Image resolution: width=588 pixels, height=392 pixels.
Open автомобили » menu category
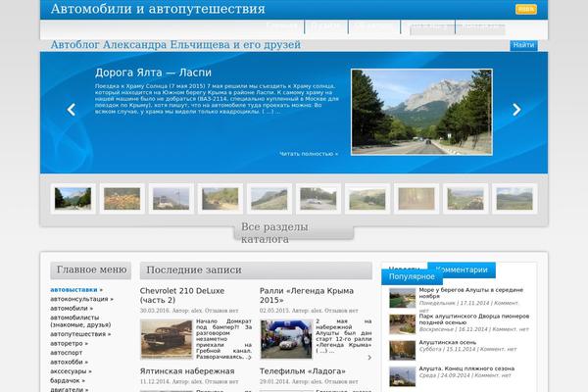point(72,309)
